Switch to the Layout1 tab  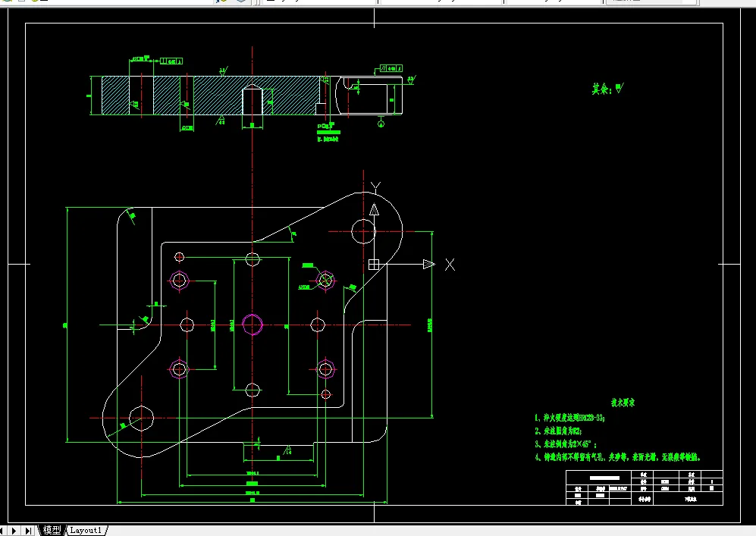coord(86,530)
